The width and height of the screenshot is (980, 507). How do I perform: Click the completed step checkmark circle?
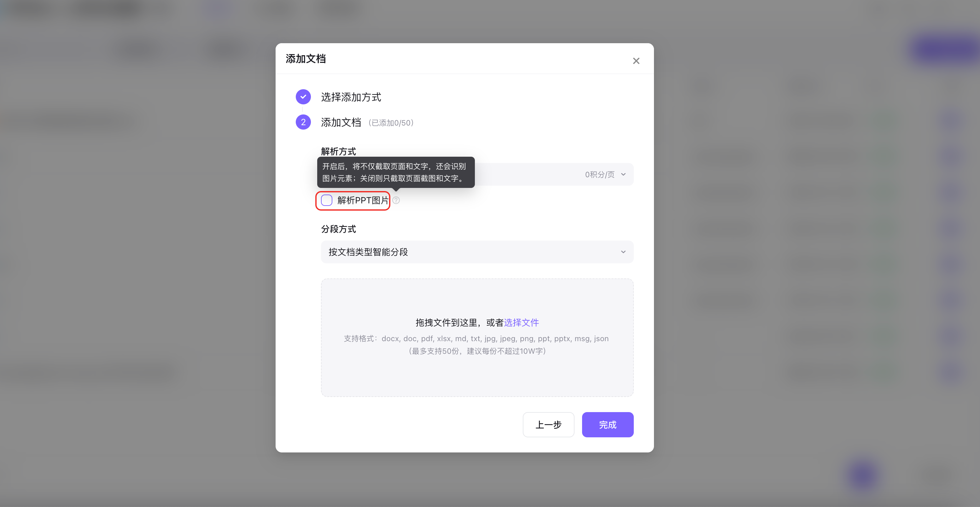[303, 96]
